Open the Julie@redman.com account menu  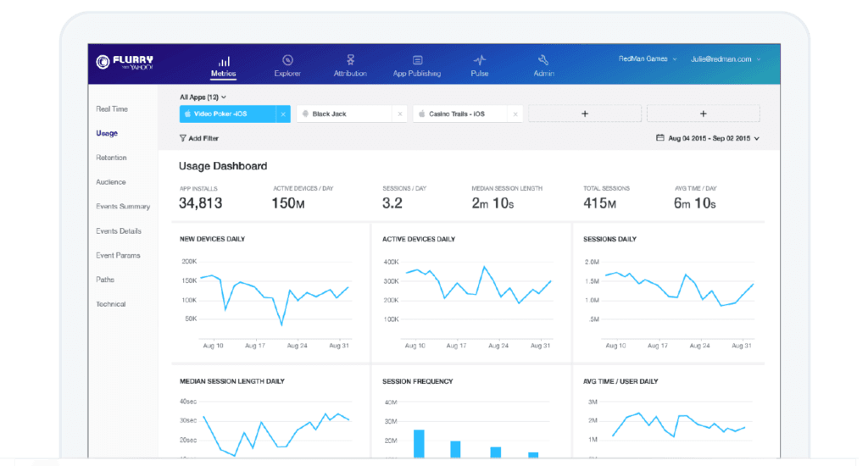[726, 59]
